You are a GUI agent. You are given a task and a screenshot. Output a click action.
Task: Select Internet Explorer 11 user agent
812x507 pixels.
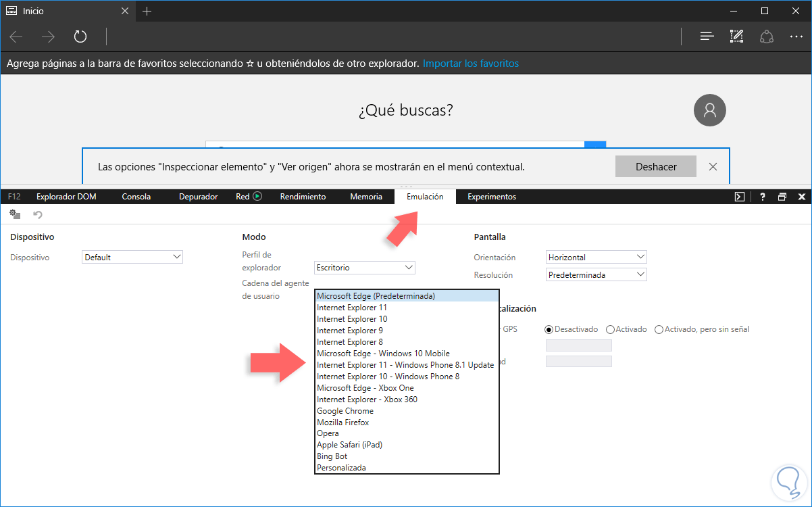[x=407, y=308]
